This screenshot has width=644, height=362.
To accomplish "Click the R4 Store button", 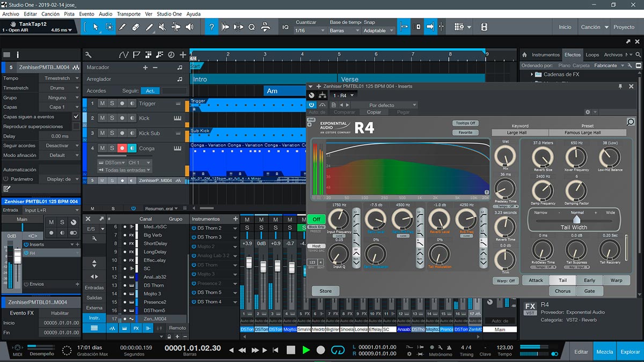I will [x=326, y=291].
